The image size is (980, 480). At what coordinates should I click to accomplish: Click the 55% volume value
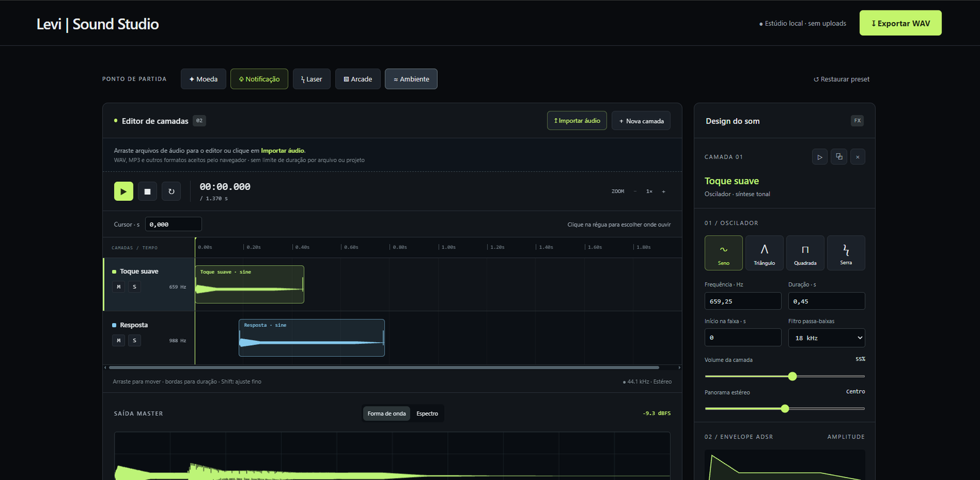click(x=861, y=359)
